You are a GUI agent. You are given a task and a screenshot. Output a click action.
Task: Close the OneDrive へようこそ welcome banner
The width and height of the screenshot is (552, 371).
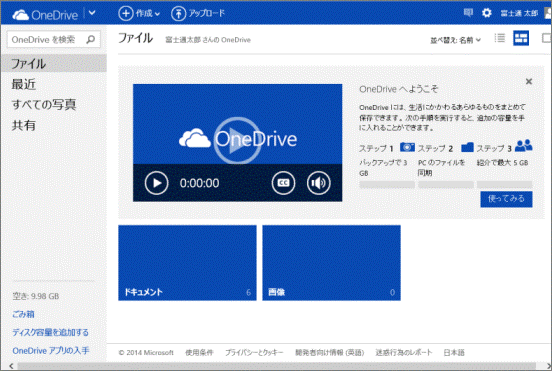528,82
